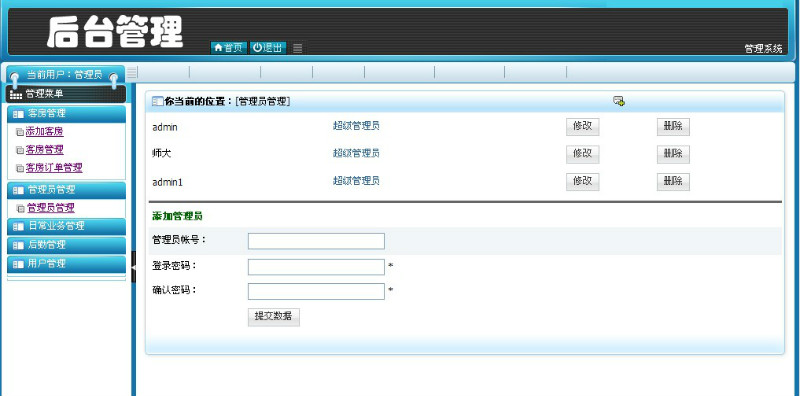Click the add icon in location bar
The width and height of the screenshot is (800, 396).
[619, 101]
